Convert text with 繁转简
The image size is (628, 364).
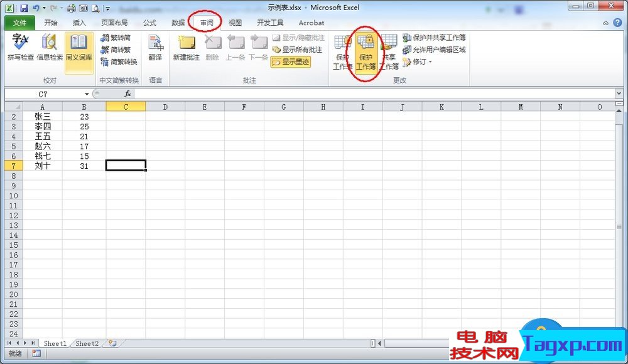[x=116, y=38]
